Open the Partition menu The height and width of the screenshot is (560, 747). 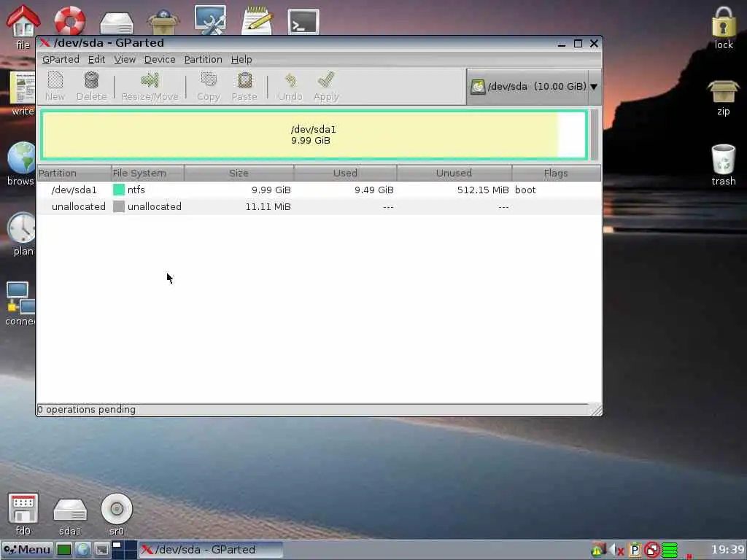[203, 60]
